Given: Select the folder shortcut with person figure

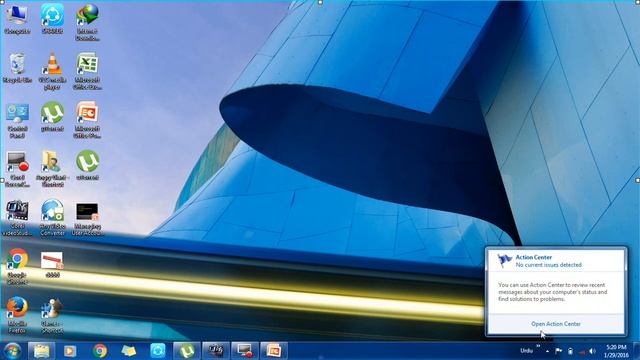Looking at the screenshot, I should 52,169.
